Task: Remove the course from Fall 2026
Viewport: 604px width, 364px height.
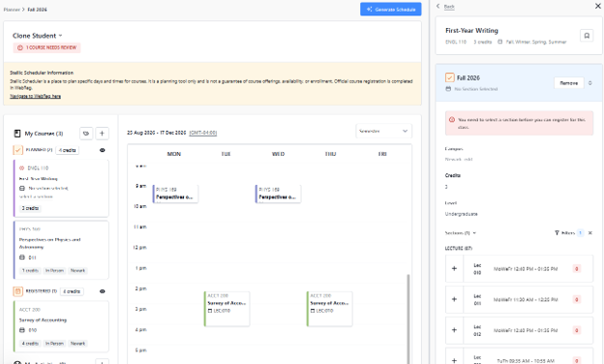Action: 568,83
